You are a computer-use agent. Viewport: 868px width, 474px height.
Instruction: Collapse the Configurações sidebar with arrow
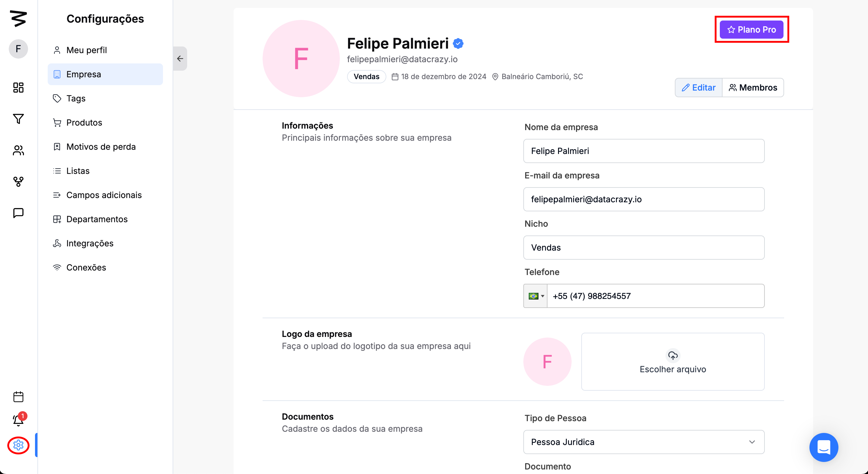click(180, 59)
